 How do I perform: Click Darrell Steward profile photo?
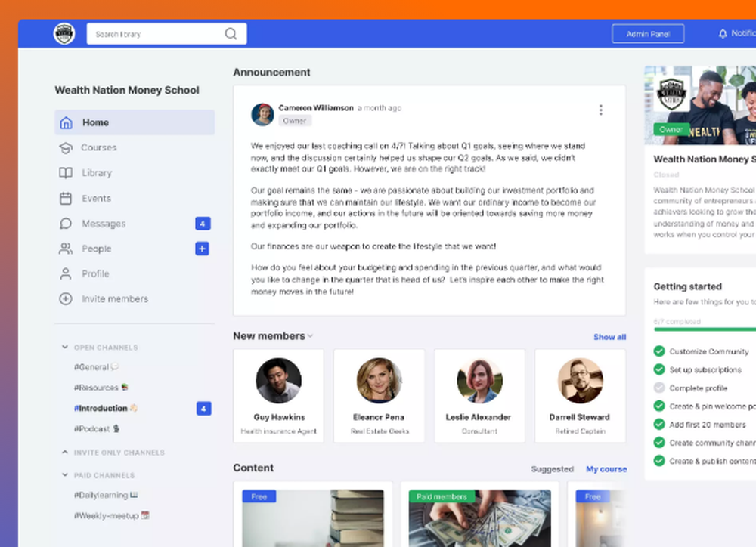580,381
